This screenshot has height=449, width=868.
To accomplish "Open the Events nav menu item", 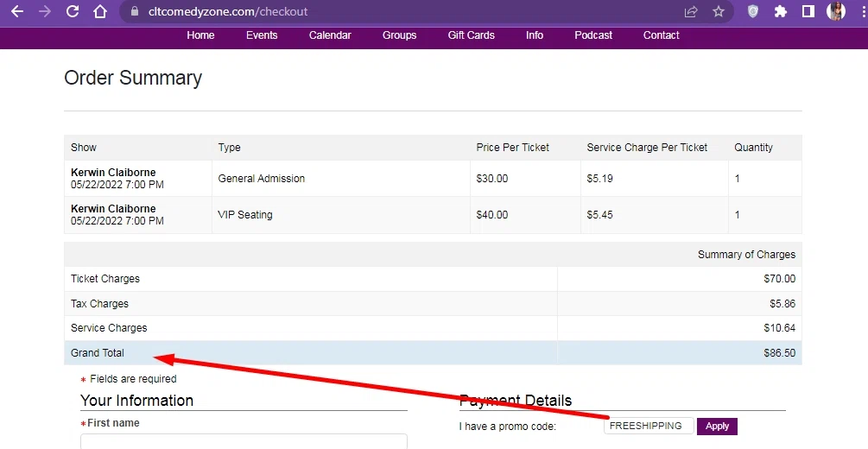I will click(262, 35).
